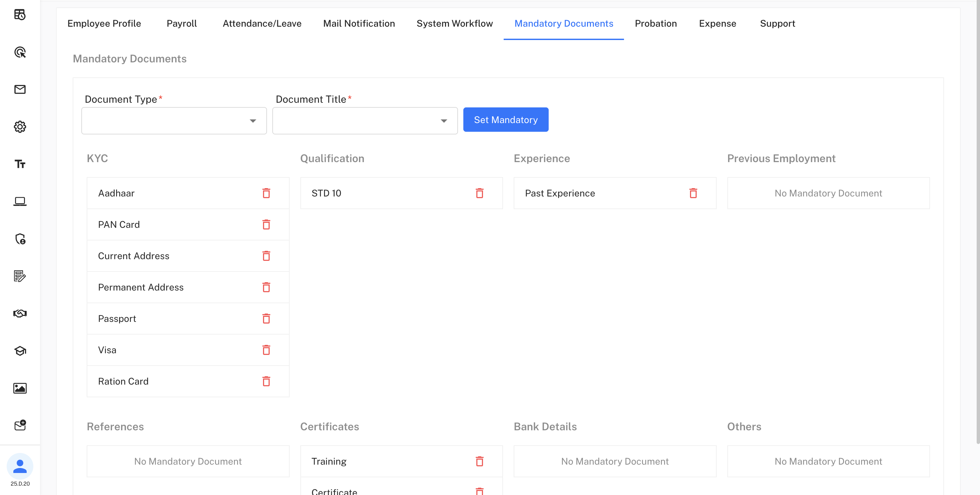The width and height of the screenshot is (980, 495).
Task: Click the graduation cap icon in sidebar
Action: point(20,350)
